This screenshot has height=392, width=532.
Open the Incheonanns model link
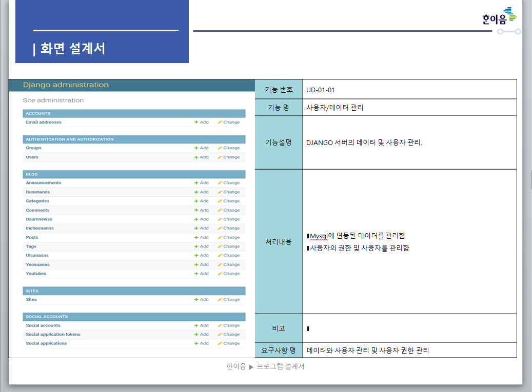pyautogui.click(x=40, y=229)
